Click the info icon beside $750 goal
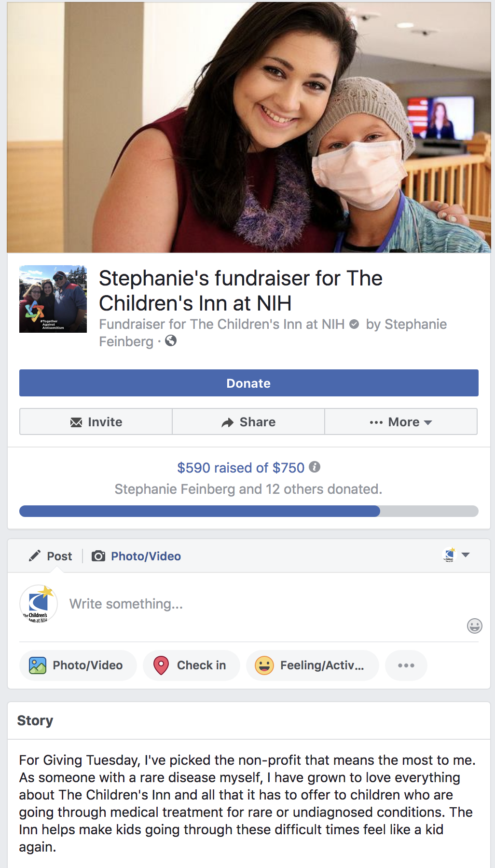Image resolution: width=495 pixels, height=868 pixels. pyautogui.click(x=315, y=467)
